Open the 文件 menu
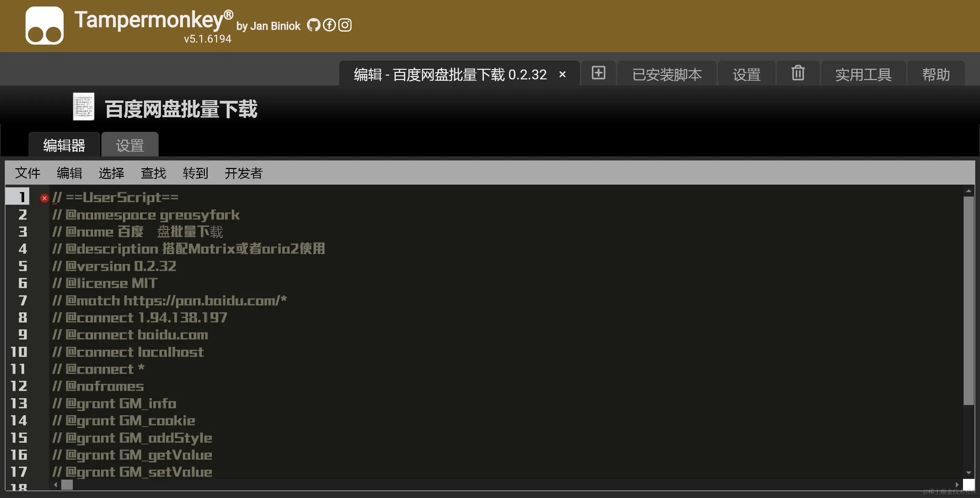 27,173
